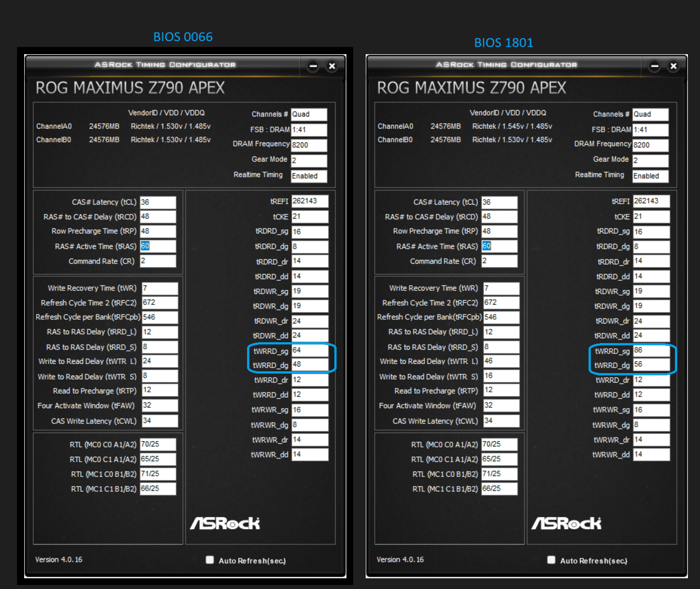The width and height of the screenshot is (700, 589).
Task: Click tCKE field showing 21 in BIOS 0066
Action: pos(310,217)
